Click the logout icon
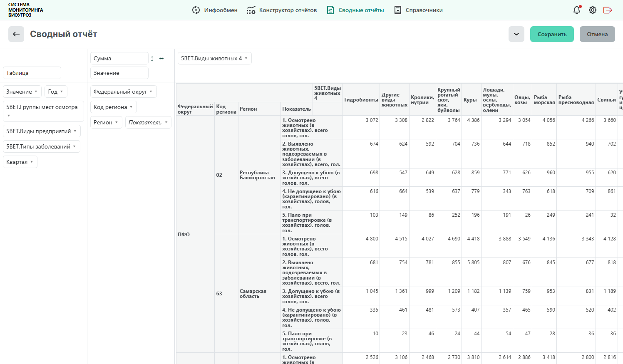The width and height of the screenshot is (623, 364). (608, 10)
